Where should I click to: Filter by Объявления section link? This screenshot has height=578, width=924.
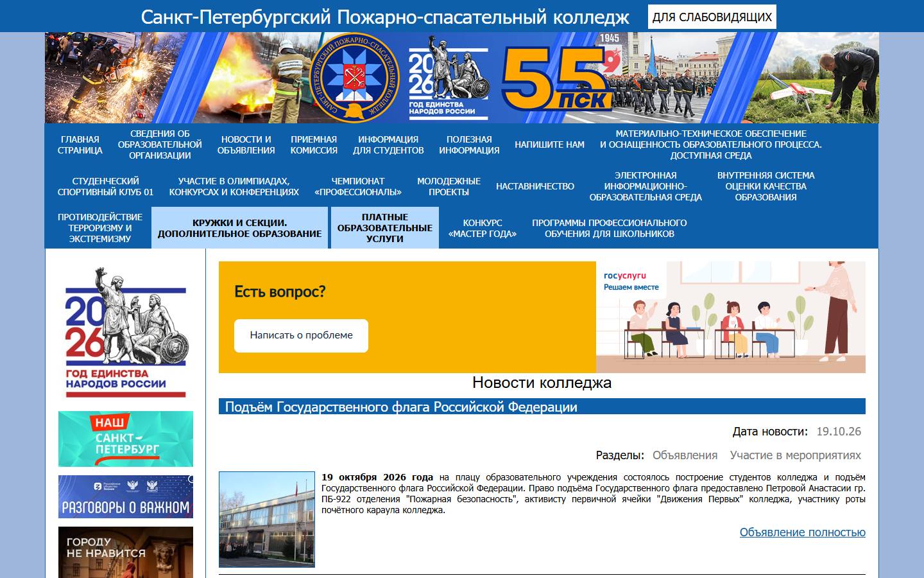click(685, 455)
